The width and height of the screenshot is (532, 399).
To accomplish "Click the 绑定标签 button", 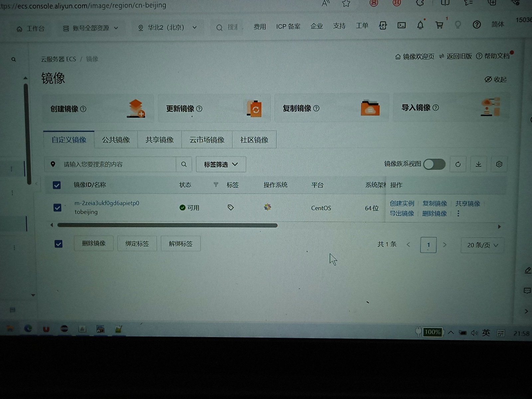I will pyautogui.click(x=137, y=244).
